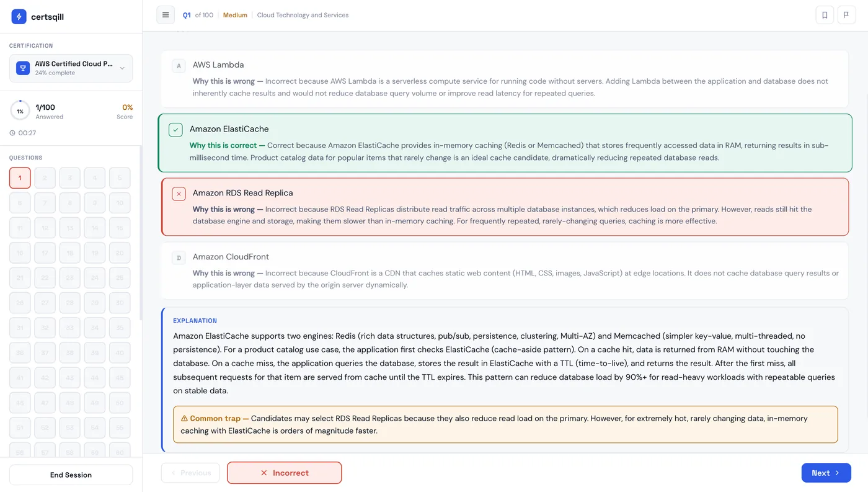Click the letter A option badge
The width and height of the screenshot is (868, 492).
[x=179, y=65]
